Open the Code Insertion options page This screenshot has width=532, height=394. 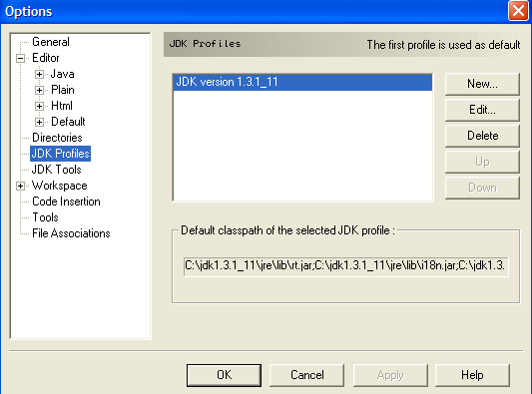(x=66, y=201)
